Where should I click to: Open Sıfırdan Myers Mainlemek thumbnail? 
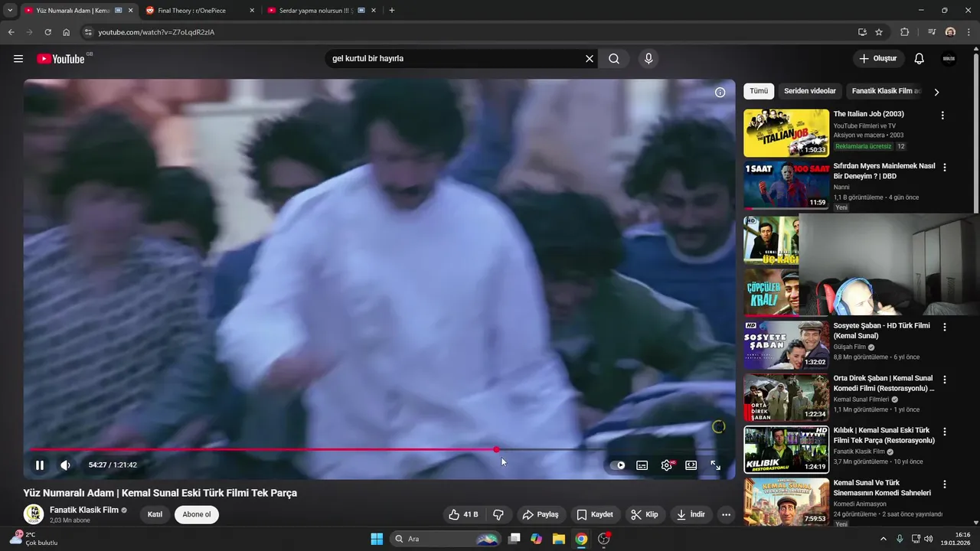click(x=786, y=184)
